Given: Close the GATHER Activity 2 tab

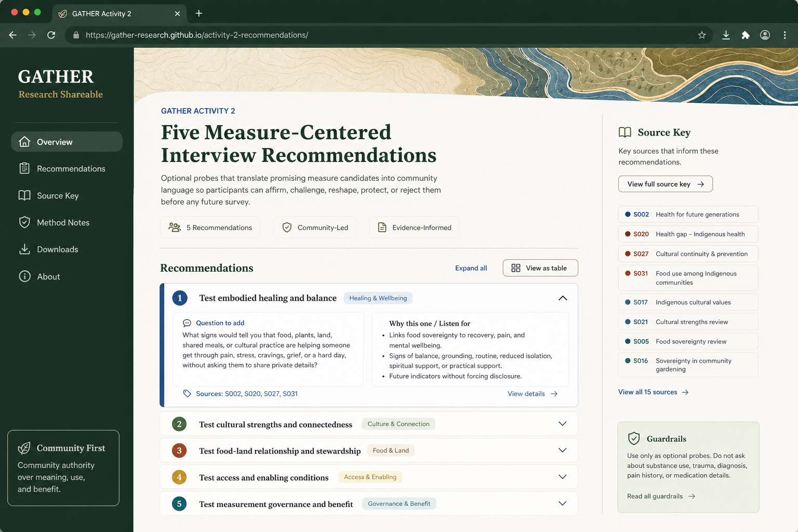Looking at the screenshot, I should pos(177,14).
